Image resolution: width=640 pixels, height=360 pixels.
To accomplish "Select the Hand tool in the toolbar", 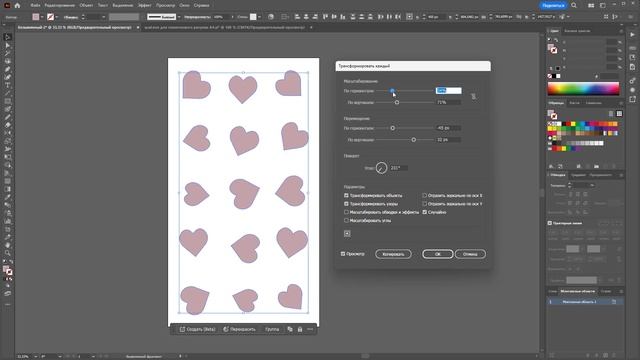I will tap(7, 245).
